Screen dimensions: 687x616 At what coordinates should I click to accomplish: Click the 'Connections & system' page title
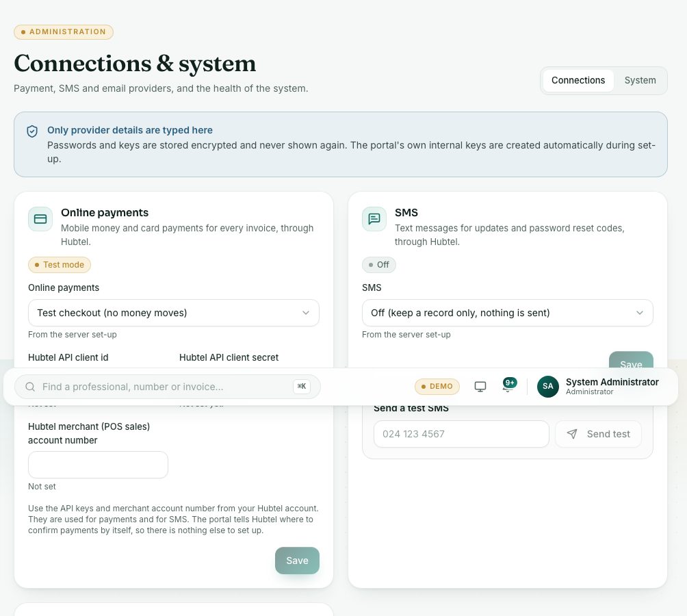135,64
